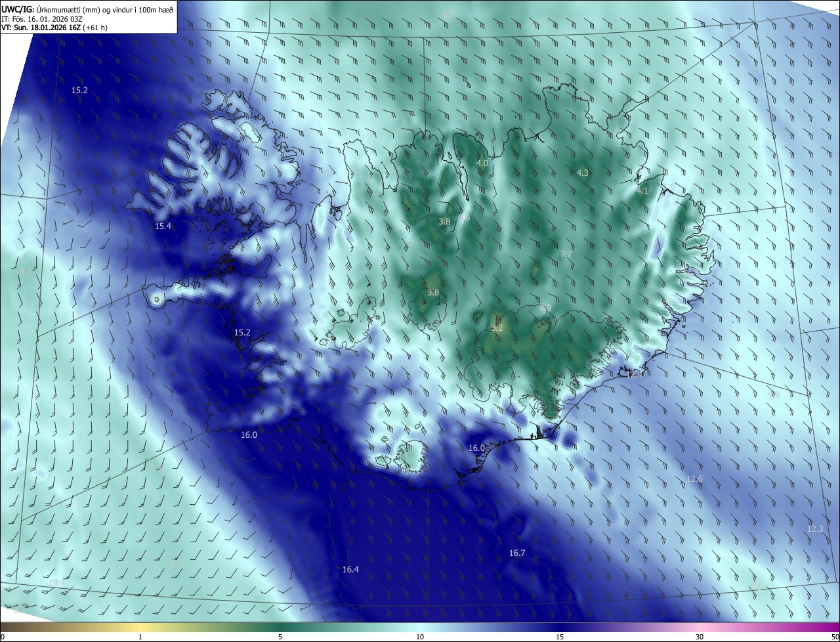Click the 16.4 value label over the sea
The image size is (840, 642).
[350, 569]
